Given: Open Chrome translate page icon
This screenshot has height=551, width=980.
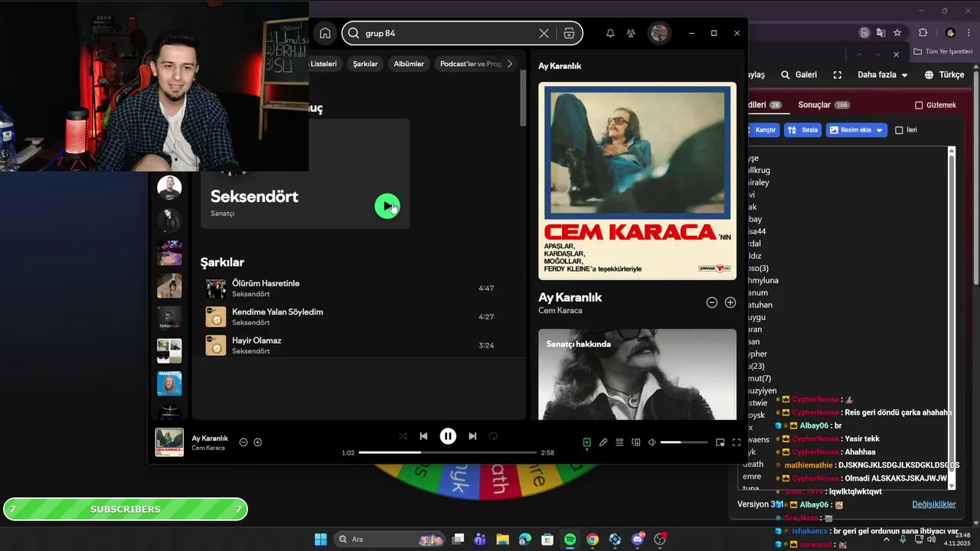Looking at the screenshot, I should (x=880, y=33).
